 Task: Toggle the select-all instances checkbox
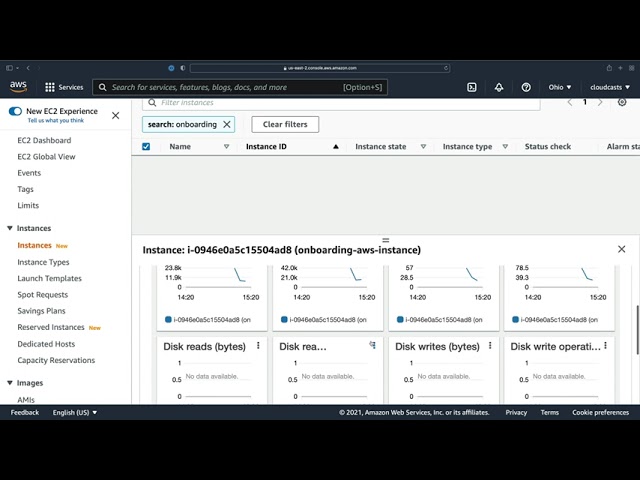(x=146, y=147)
